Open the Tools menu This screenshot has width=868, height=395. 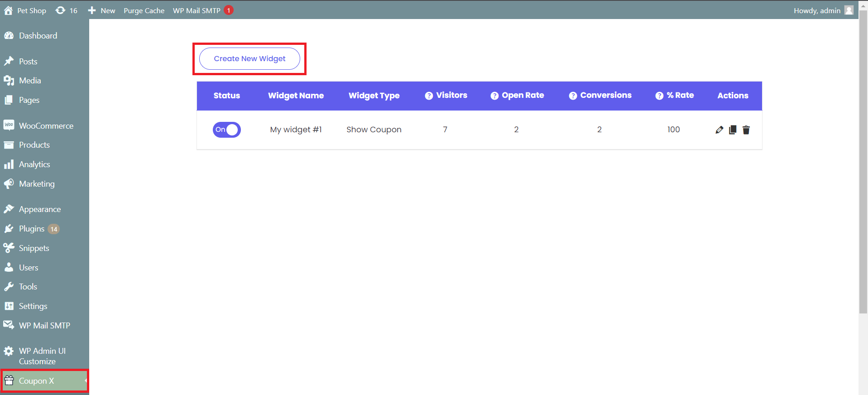(44, 287)
